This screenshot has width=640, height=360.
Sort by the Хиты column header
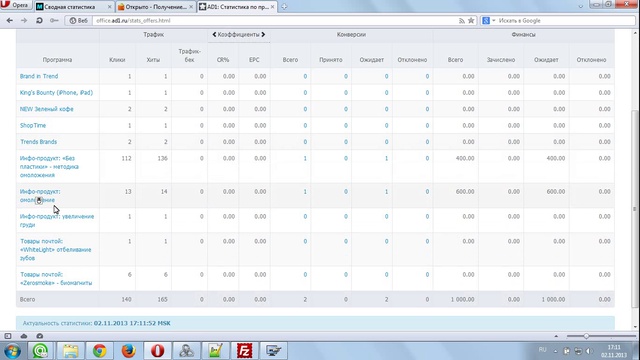point(153,60)
